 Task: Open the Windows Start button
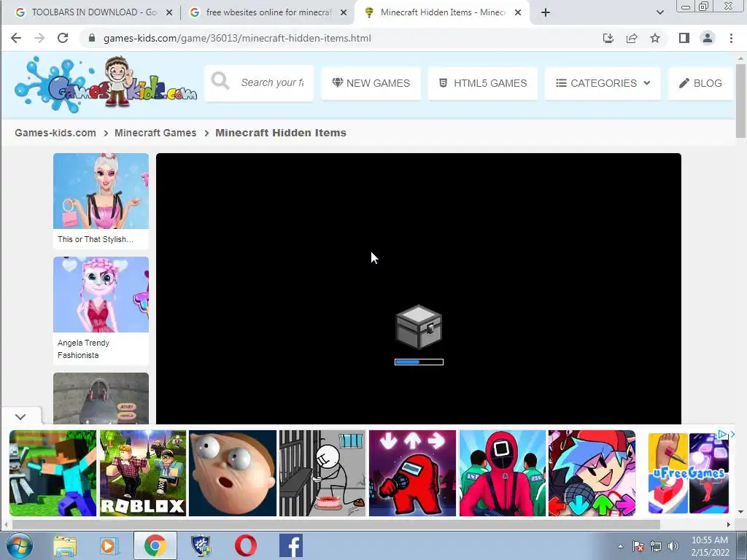click(20, 545)
